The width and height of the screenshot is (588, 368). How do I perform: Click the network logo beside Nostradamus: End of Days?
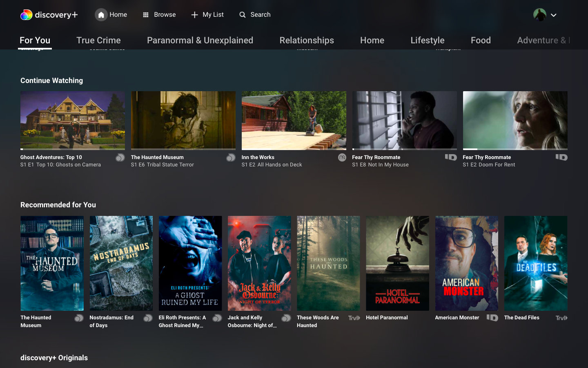click(x=148, y=318)
